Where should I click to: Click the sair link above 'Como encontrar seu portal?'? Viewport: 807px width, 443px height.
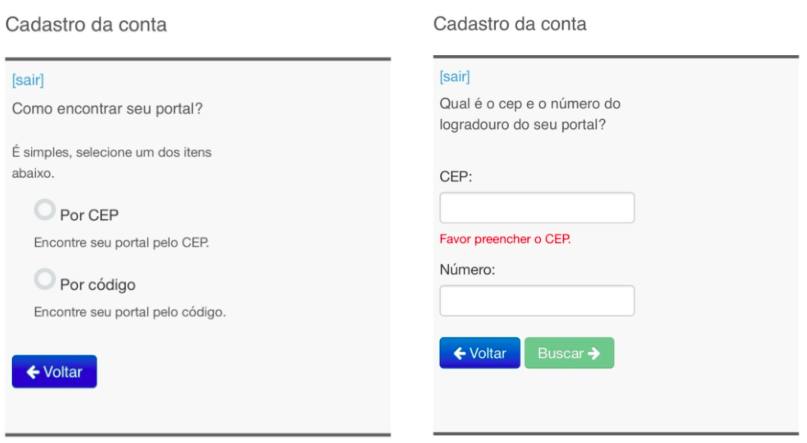coord(28,80)
